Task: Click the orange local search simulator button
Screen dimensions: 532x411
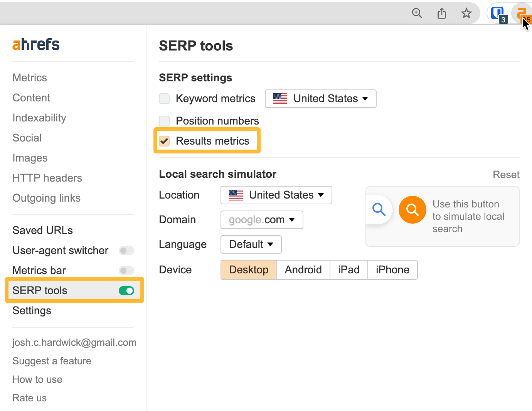Action: [x=412, y=210]
